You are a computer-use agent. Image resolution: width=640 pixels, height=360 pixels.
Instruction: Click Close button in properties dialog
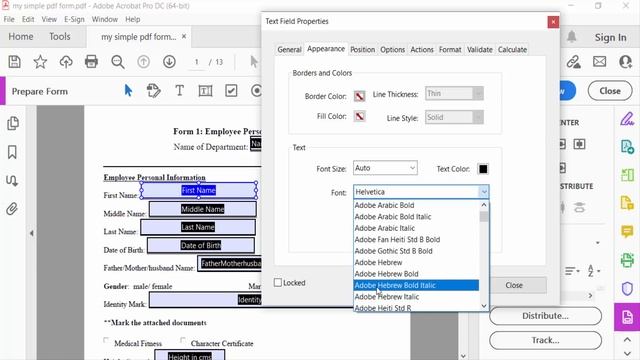pos(514,285)
